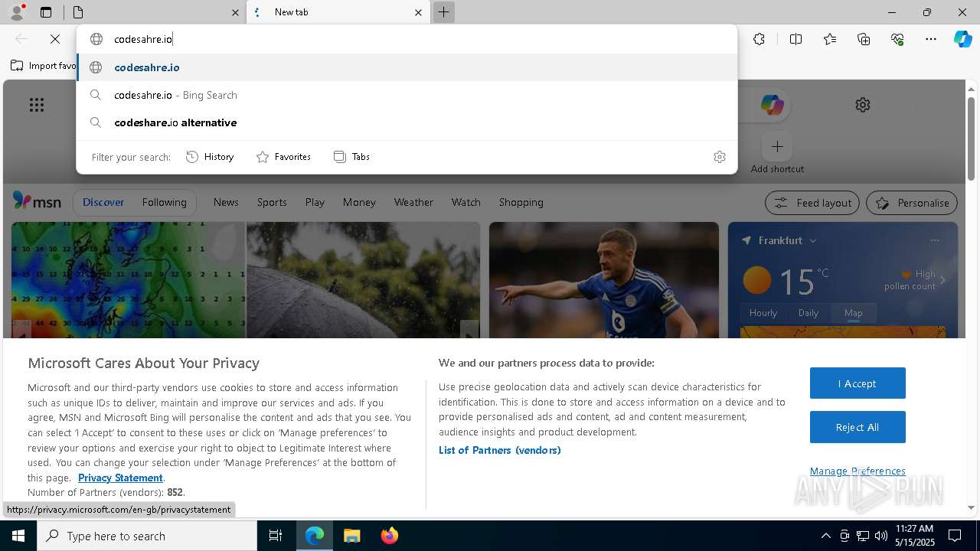Close the first blank tab
Image resolution: width=980 pixels, height=551 pixels.
pyautogui.click(x=235, y=12)
